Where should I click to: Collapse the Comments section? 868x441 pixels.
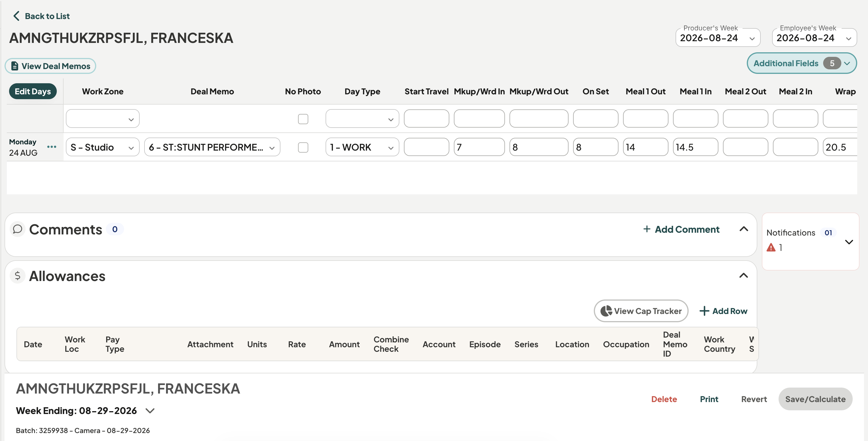(x=744, y=229)
